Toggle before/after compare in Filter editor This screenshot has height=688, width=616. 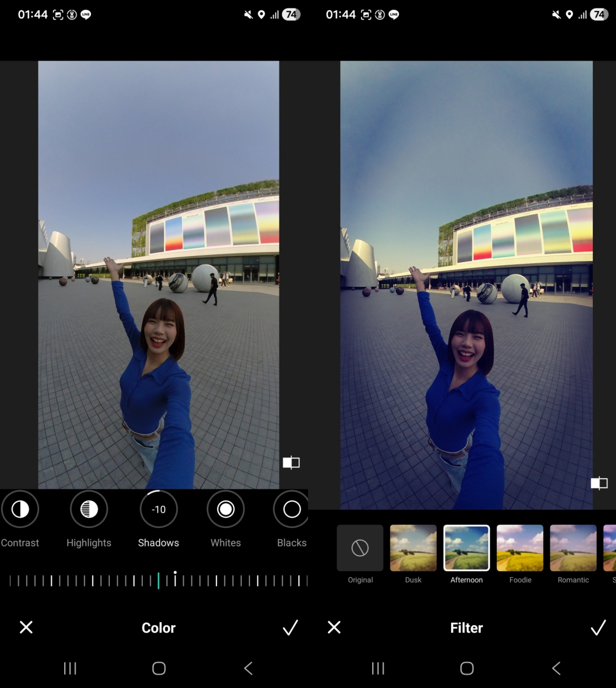(x=599, y=483)
